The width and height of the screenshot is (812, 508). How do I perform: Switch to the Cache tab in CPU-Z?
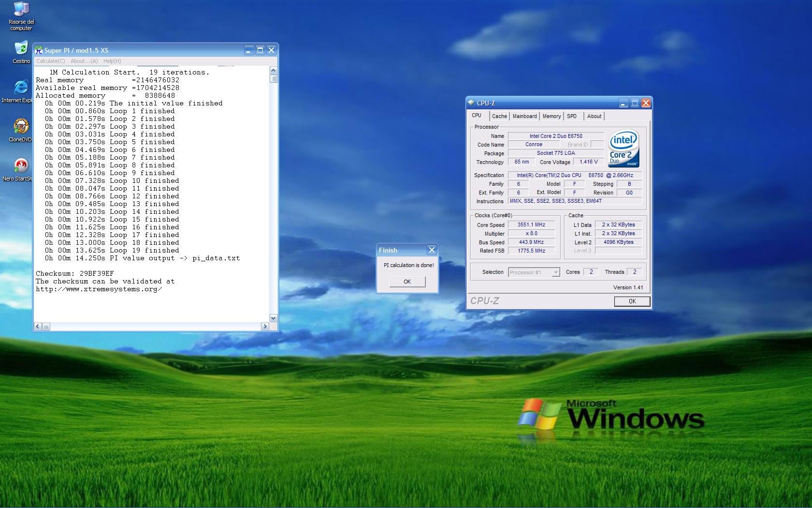[499, 116]
